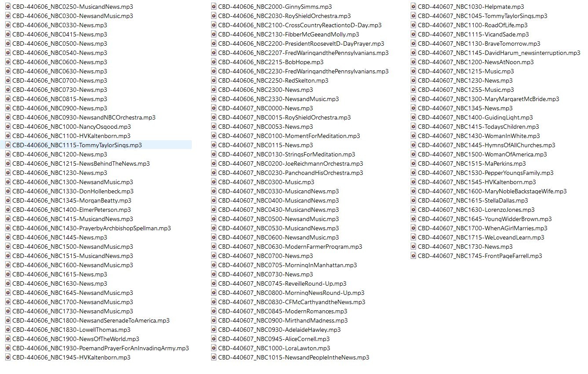The image size is (588, 374).
Task: Click file name CBD-440607_NBC0015-RoyShieldOrchestra.mp3
Action: tap(285, 117)
